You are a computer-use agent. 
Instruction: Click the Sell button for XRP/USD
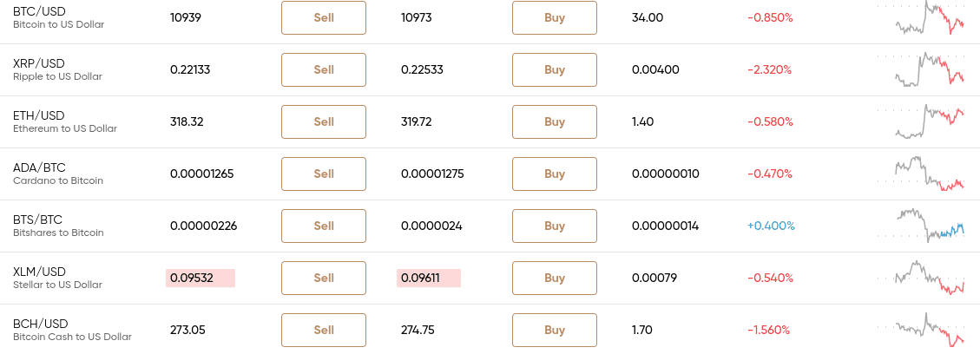(x=324, y=70)
